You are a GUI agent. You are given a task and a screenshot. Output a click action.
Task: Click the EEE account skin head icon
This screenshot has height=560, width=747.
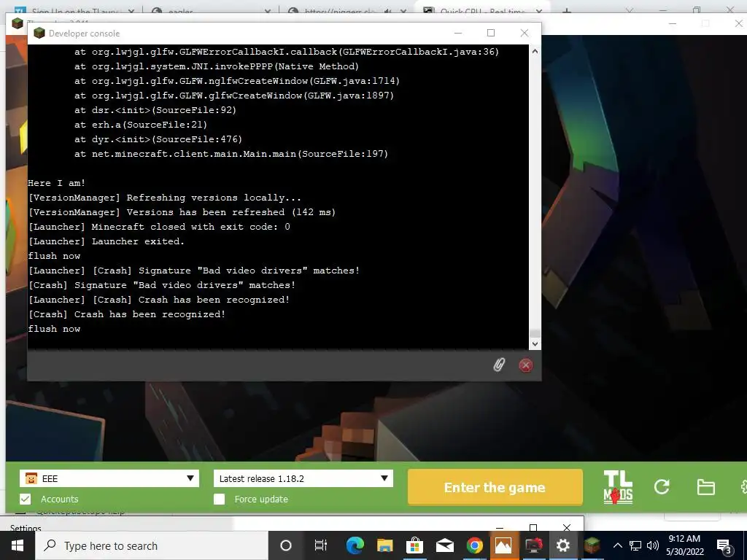click(31, 478)
